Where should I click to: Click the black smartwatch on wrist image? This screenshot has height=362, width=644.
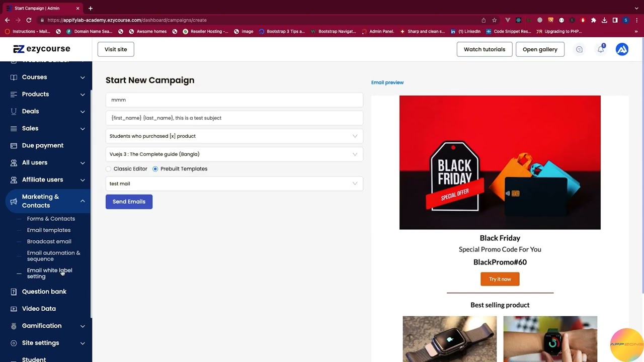tap(550, 339)
